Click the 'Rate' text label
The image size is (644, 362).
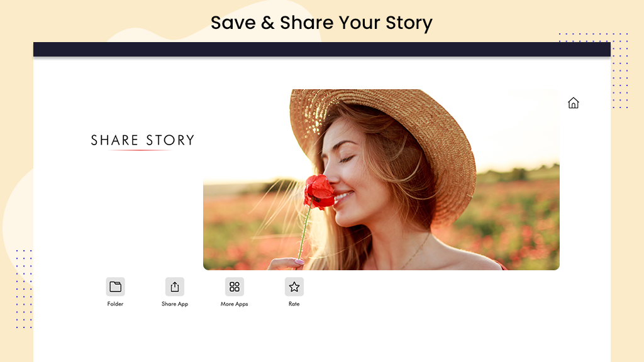point(294,304)
